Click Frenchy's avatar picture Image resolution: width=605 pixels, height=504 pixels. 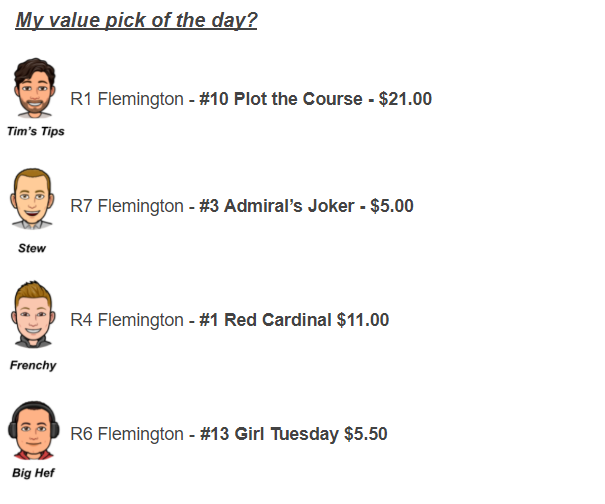[33, 314]
